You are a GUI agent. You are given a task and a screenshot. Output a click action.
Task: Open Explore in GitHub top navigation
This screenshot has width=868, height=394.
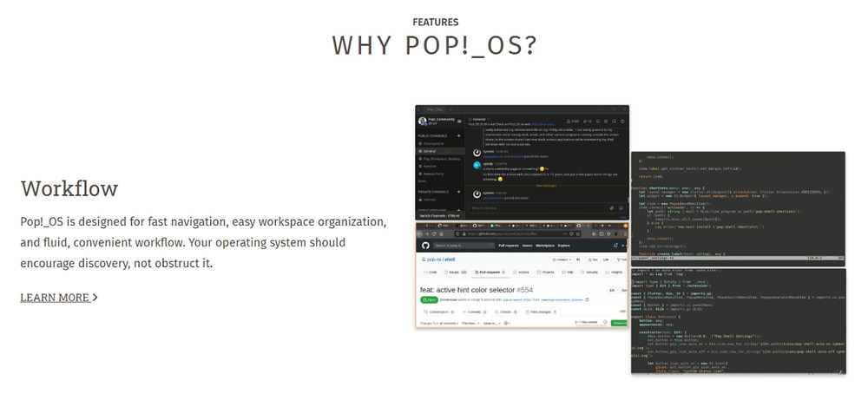click(x=564, y=246)
